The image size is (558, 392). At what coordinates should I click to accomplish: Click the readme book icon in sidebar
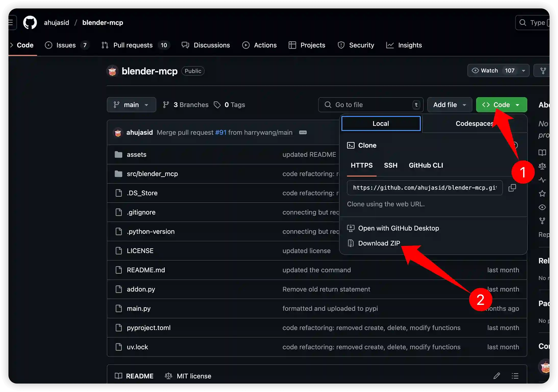coord(542,153)
